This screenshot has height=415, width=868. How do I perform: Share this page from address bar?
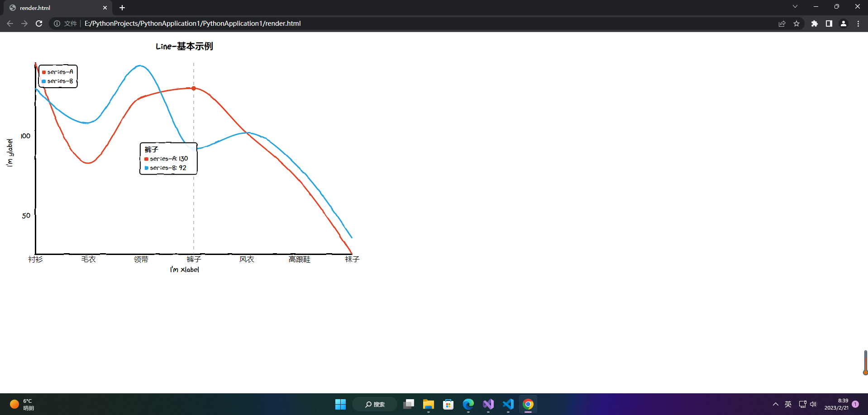point(782,24)
